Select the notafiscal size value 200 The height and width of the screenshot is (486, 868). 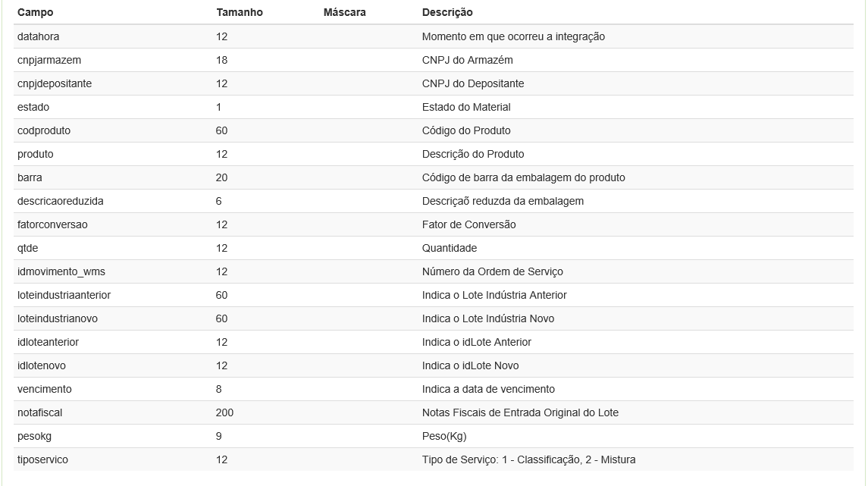point(224,412)
